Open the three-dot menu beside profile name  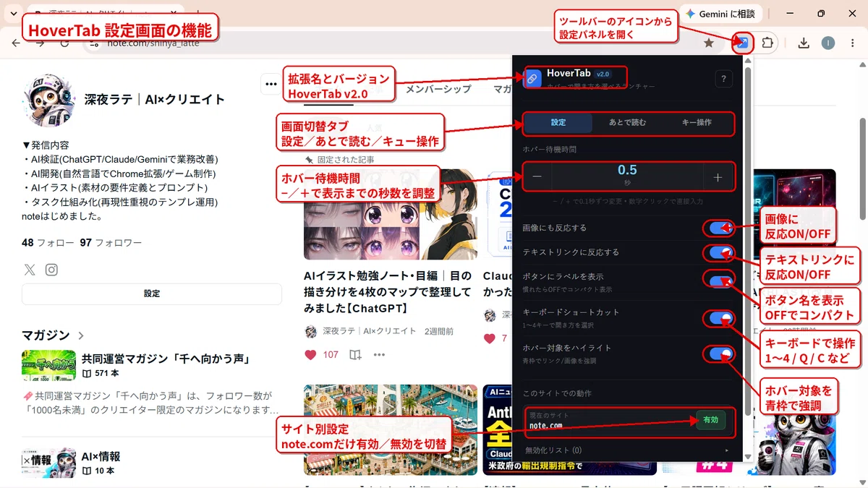pyautogui.click(x=271, y=84)
